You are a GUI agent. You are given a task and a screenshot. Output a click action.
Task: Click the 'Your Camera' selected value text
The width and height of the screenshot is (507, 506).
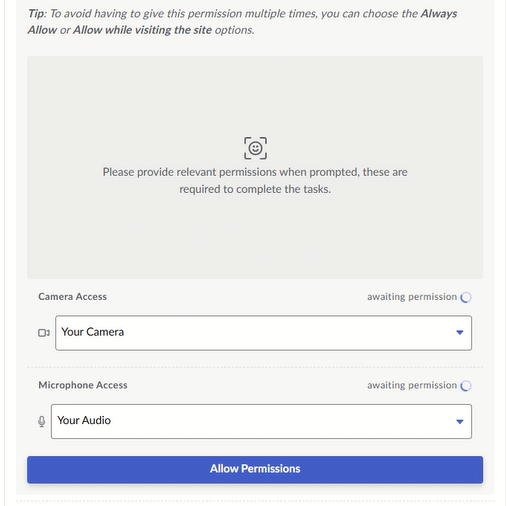coord(92,332)
